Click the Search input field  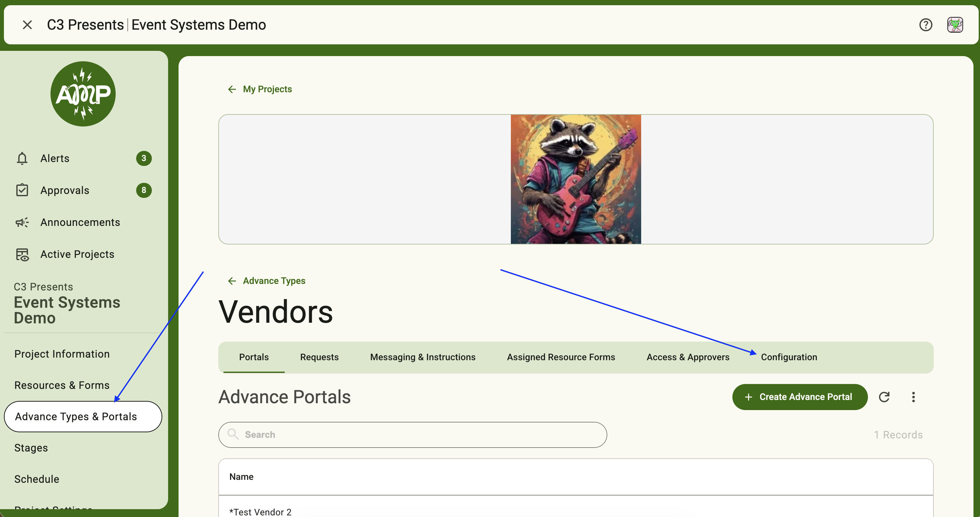[x=412, y=435]
